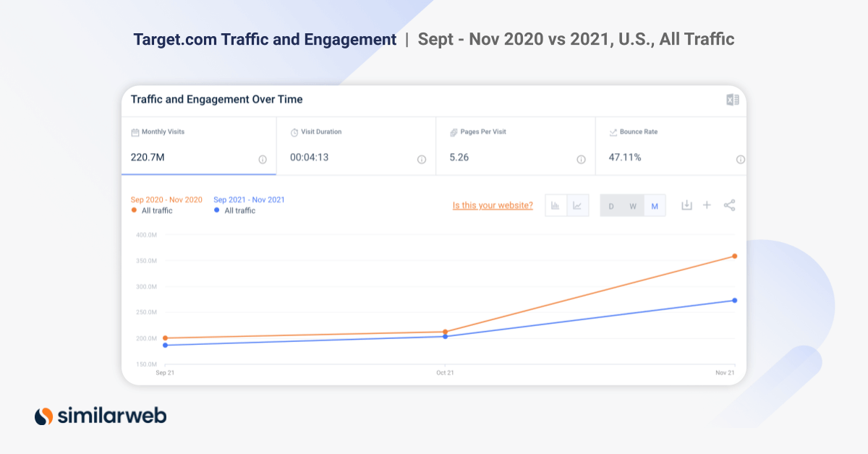Screen dimensions: 868x454
Task: Click the '300.0M' y-axis label
Action: (147, 287)
